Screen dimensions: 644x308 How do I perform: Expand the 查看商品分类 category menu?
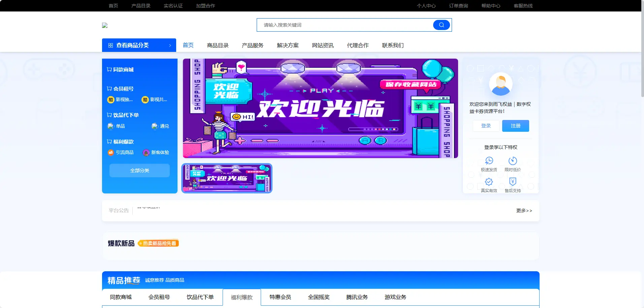click(x=139, y=45)
